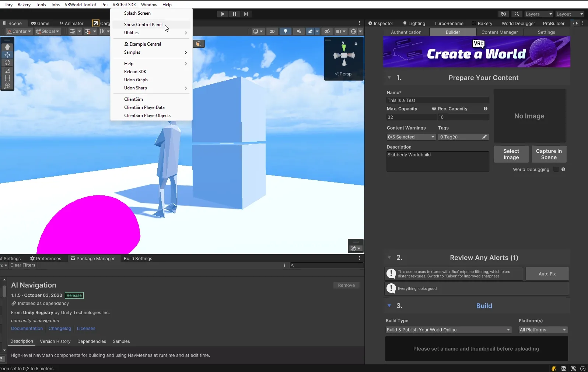
Task: Select the Hand view tool
Action: [x=7, y=47]
